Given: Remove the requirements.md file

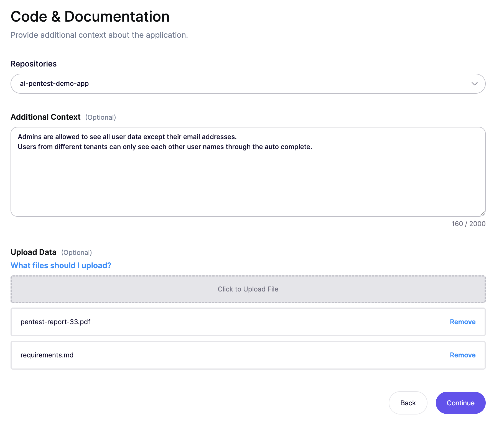Looking at the screenshot, I should (x=462, y=355).
